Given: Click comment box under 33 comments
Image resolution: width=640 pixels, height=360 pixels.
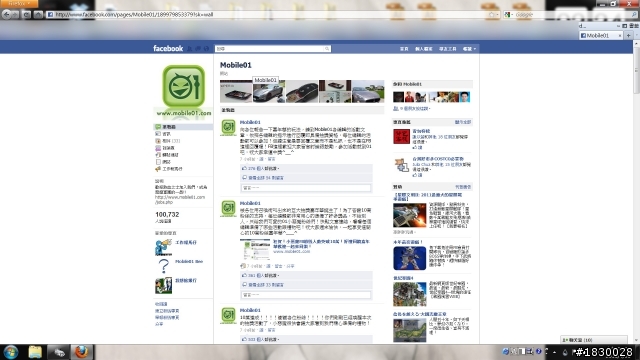Looking at the screenshot, I should pos(306,295).
